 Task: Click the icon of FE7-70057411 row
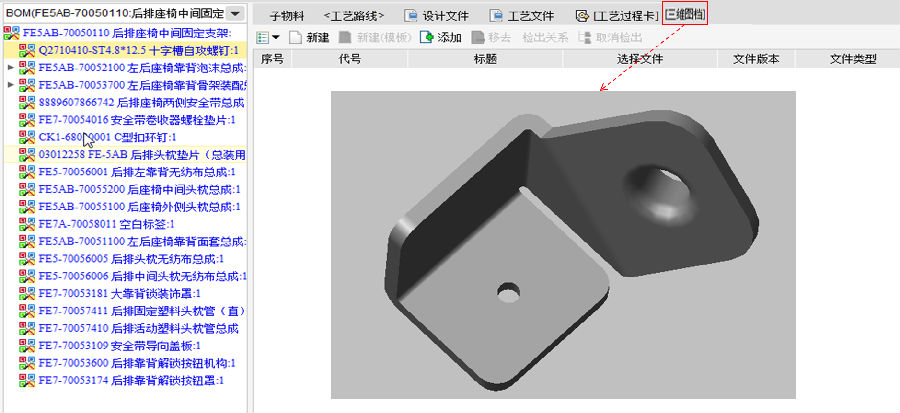[27, 310]
